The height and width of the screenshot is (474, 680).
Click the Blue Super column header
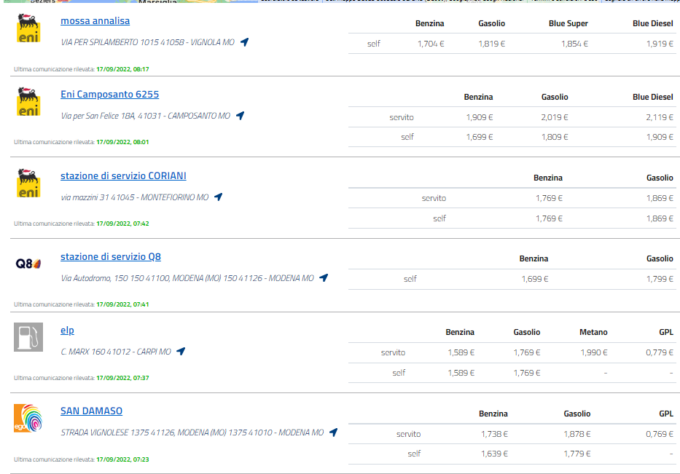point(568,23)
